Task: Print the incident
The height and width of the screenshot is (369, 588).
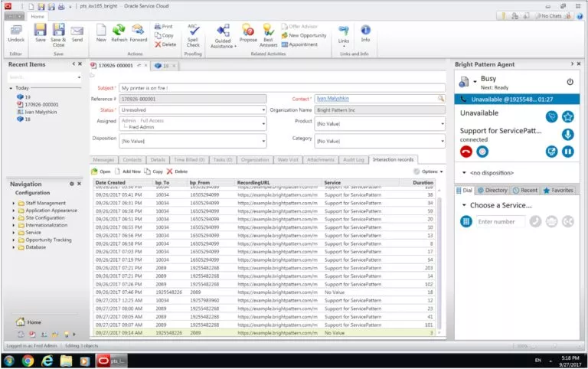Action: tap(164, 27)
